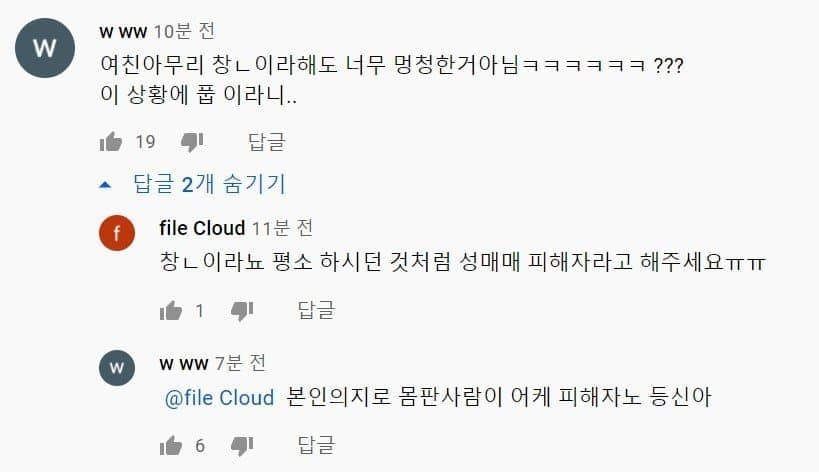Like the top comment by w ww

point(111,141)
